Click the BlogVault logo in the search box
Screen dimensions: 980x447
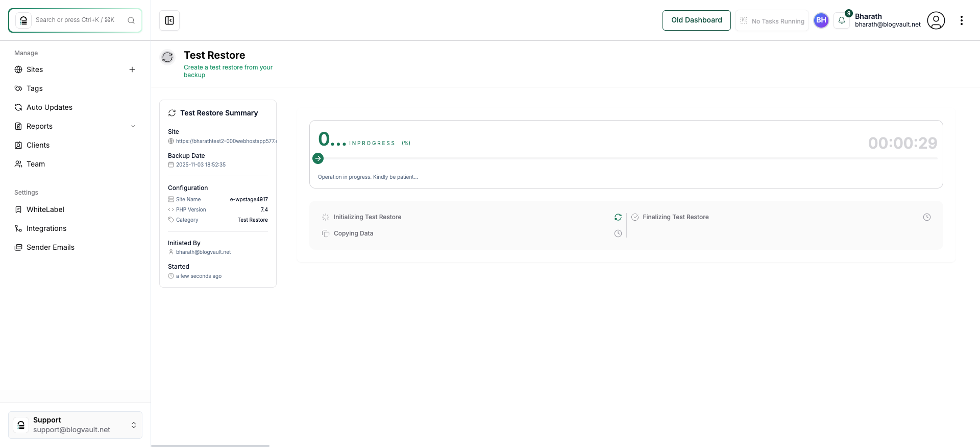(x=23, y=20)
